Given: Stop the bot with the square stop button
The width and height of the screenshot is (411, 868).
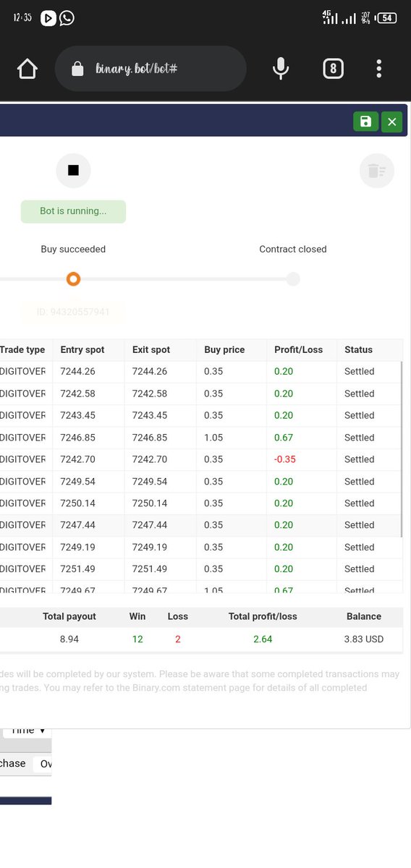Looking at the screenshot, I should coord(73,171).
